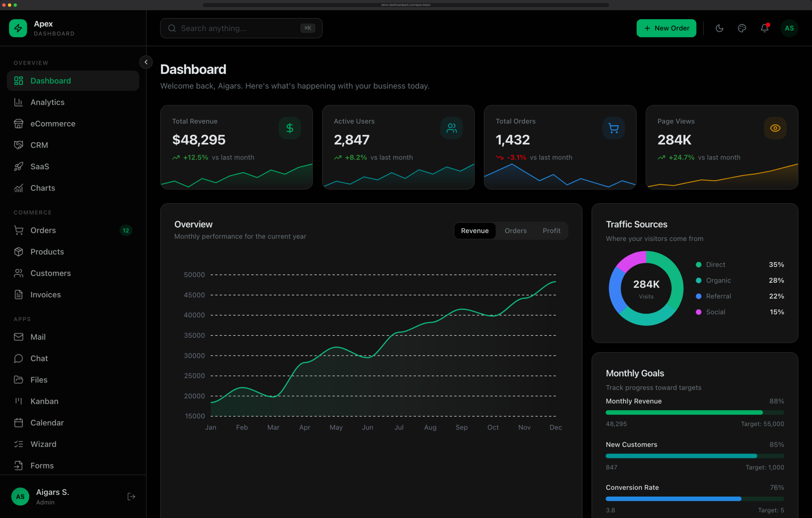
Task: Click the Aigars S. name in sidebar footer
Action: 53,492
